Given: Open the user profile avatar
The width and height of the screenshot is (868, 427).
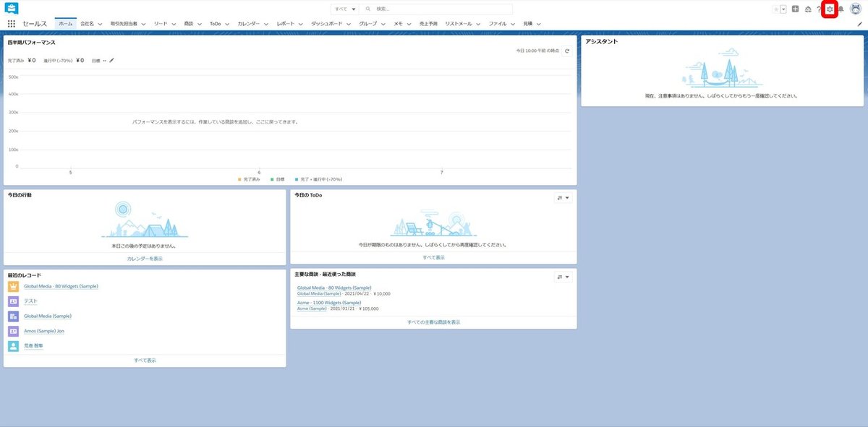Looking at the screenshot, I should (856, 9).
